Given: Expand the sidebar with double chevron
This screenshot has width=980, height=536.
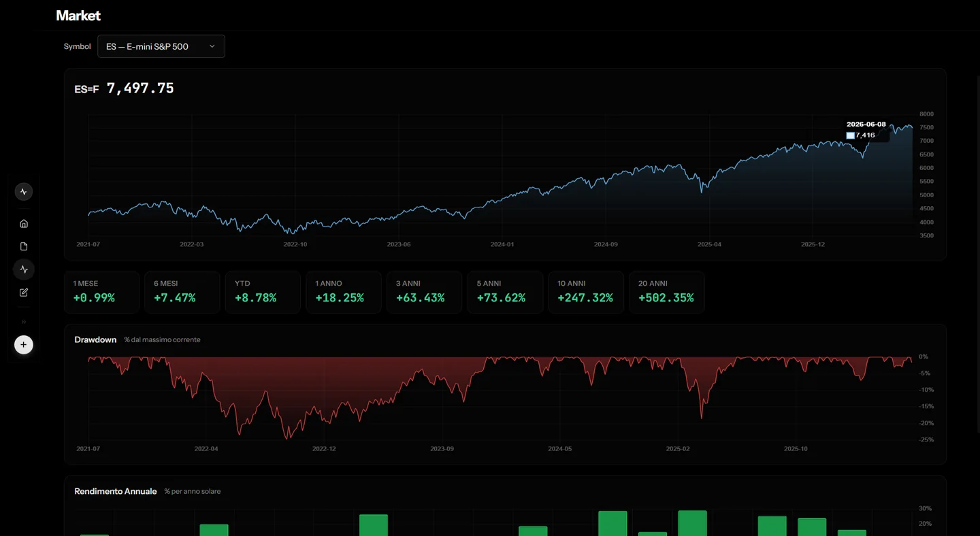Looking at the screenshot, I should pyautogui.click(x=24, y=322).
